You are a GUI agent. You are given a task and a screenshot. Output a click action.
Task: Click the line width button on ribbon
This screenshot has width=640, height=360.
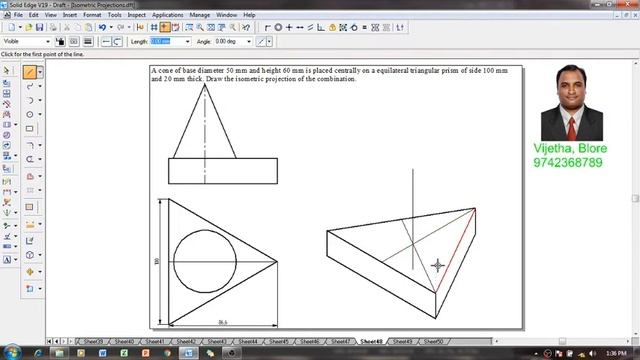point(88,41)
